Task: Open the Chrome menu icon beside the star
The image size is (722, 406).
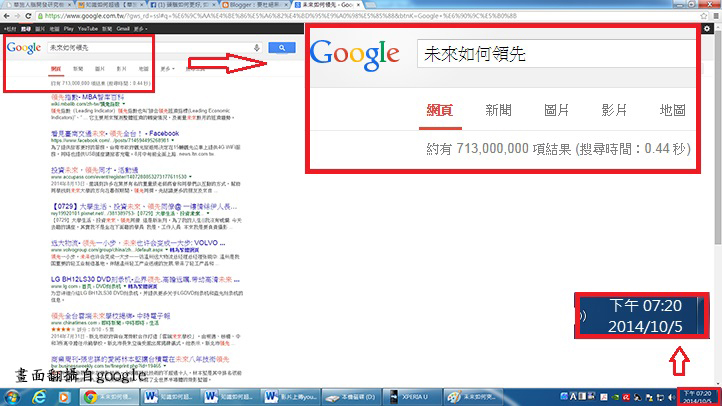Action: coord(716,16)
